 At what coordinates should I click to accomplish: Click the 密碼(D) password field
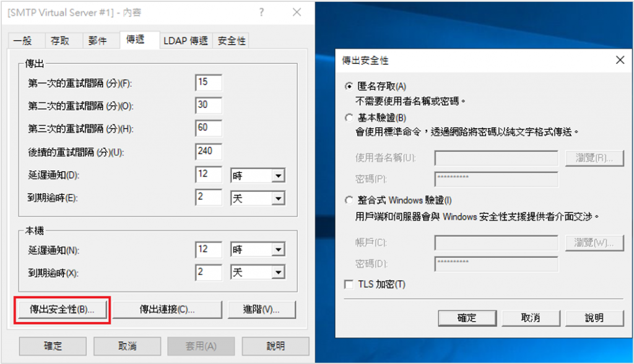pos(496,264)
